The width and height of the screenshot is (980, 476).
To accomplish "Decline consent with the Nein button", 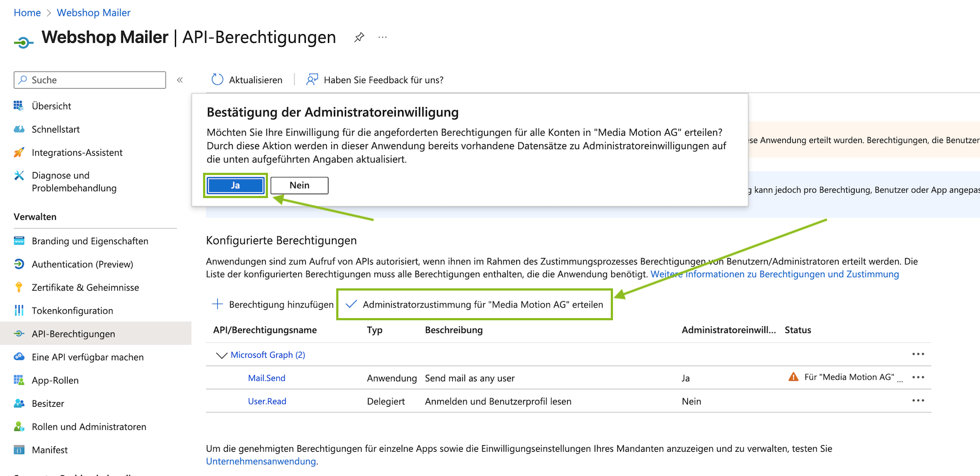I will [299, 185].
